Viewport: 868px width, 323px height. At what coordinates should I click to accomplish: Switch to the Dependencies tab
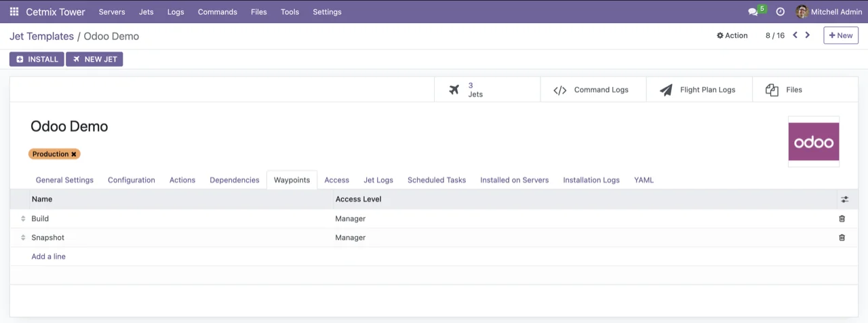coord(234,180)
